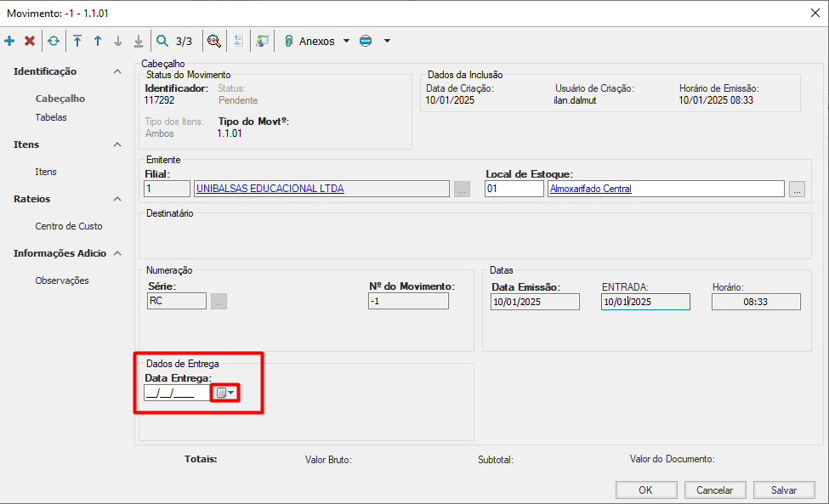This screenshot has height=504, width=829.
Task: Click the UNIBALSAS EDUCACIONAL LTDA link
Action: [270, 189]
